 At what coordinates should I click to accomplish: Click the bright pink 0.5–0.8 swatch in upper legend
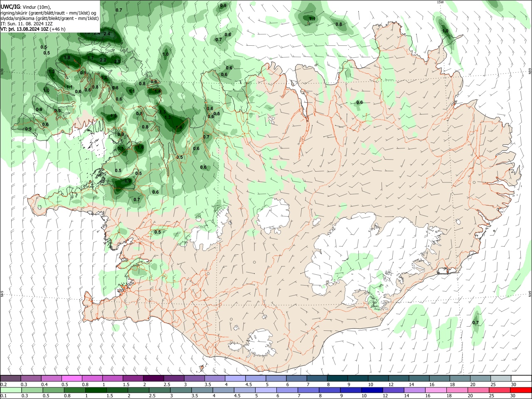click(x=71, y=378)
